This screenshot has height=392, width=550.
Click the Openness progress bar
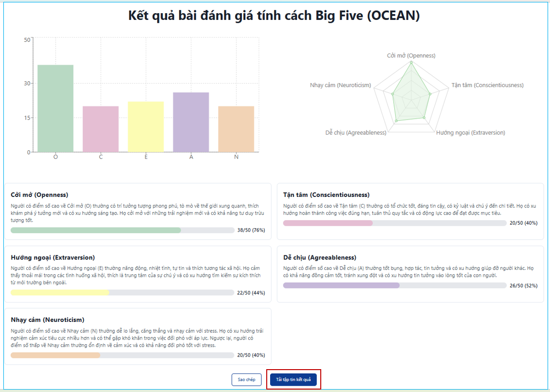(x=123, y=230)
